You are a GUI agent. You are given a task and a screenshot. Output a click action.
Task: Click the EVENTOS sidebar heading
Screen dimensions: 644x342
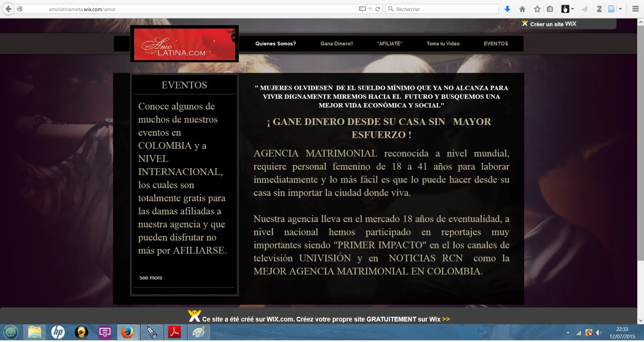[184, 85]
